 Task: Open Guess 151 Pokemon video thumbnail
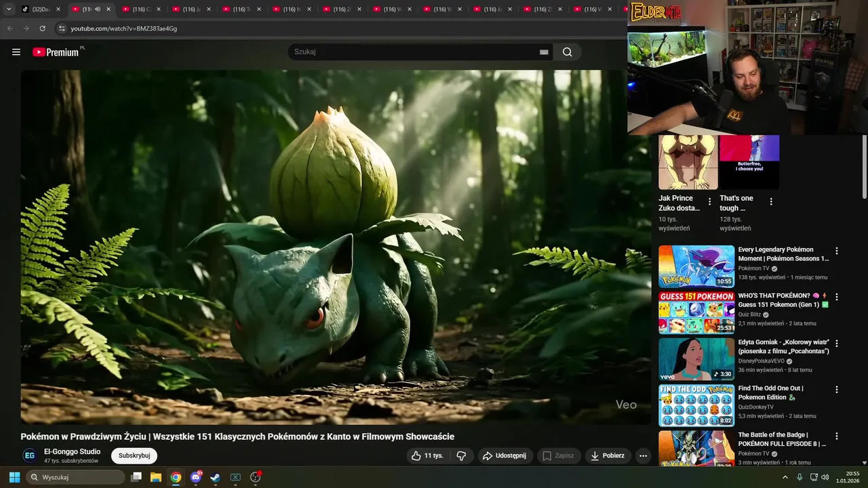(696, 313)
